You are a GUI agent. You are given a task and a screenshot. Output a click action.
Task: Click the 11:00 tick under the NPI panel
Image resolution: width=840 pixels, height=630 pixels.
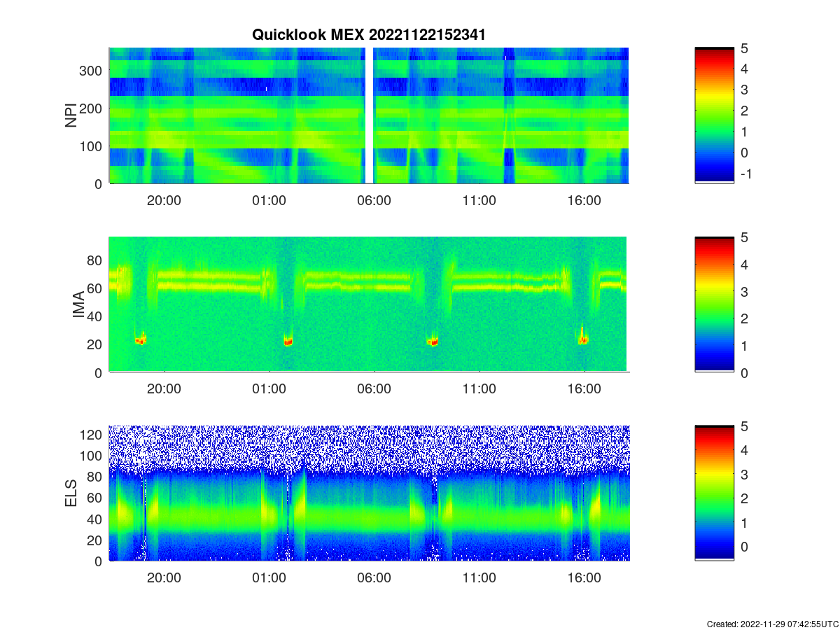pyautogui.click(x=479, y=200)
